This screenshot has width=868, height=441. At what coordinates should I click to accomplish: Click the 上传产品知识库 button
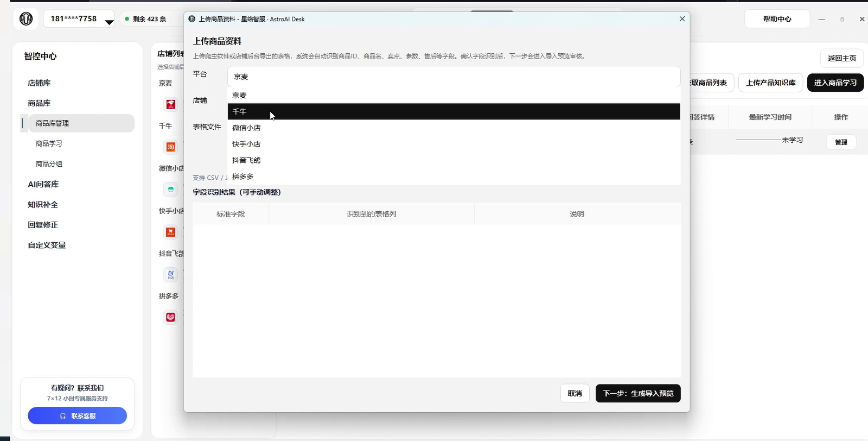(x=770, y=83)
